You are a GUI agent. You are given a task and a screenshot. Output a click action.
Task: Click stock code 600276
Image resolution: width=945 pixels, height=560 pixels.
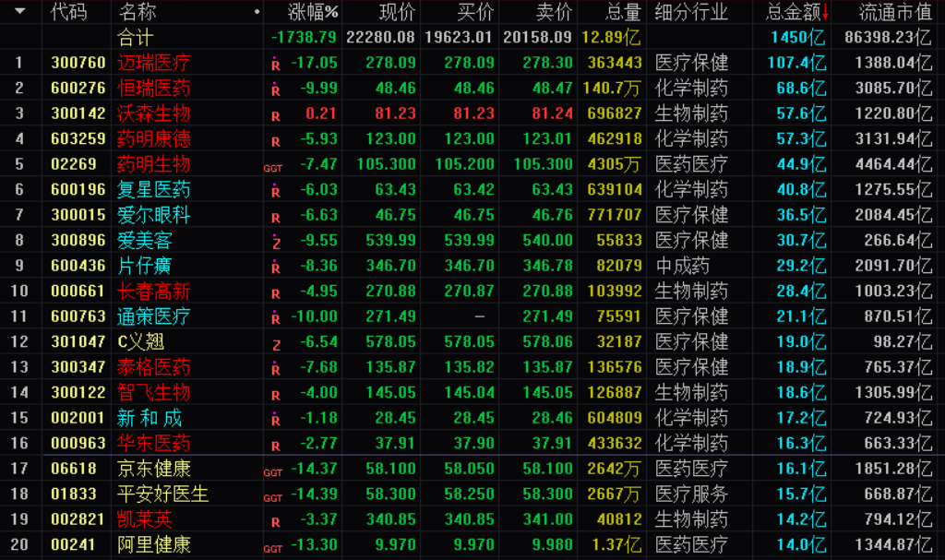pos(78,88)
